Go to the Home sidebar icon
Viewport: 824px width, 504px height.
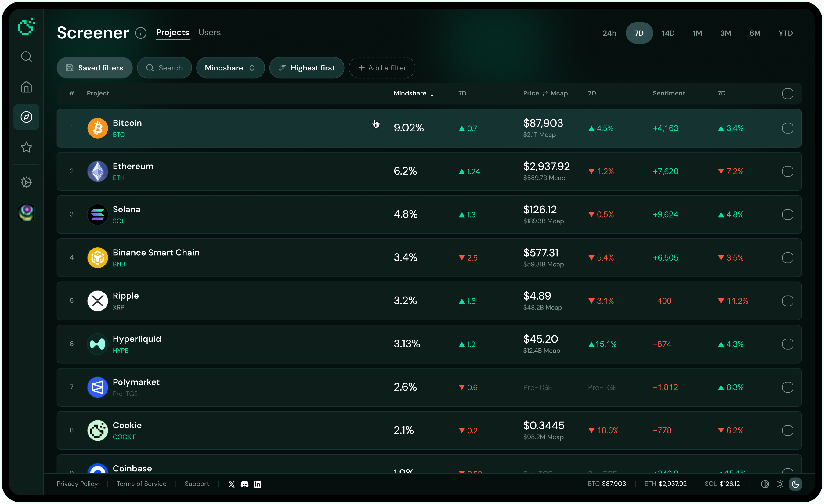pyautogui.click(x=27, y=87)
